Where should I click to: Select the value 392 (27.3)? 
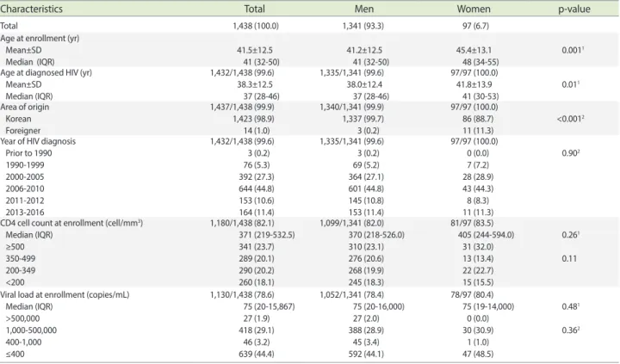click(x=257, y=177)
